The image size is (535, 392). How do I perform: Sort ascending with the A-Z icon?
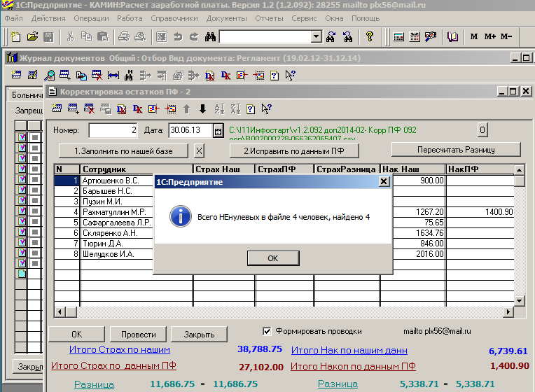click(219, 108)
